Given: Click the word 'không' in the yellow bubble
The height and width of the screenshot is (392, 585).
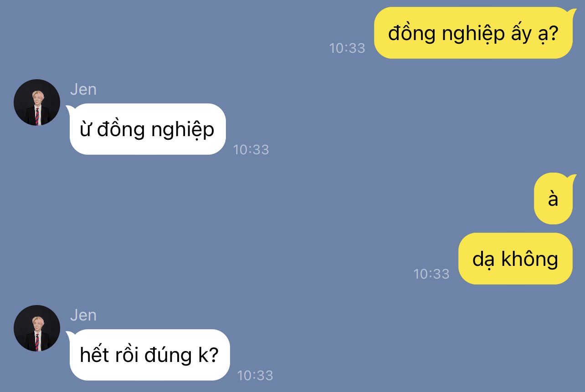Looking at the screenshot, I should click(x=529, y=259).
